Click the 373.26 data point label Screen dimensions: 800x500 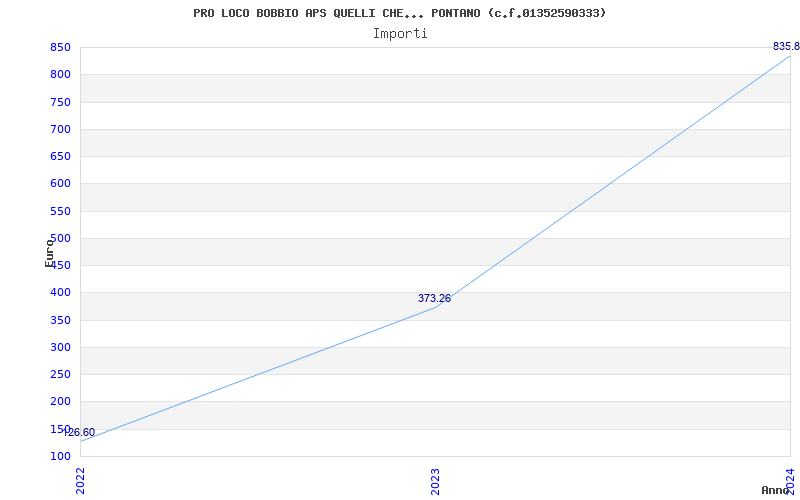[x=434, y=298]
